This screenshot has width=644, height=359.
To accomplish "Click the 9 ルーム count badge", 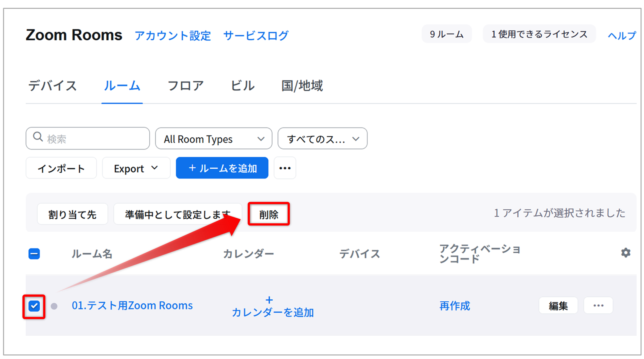I will point(447,34).
